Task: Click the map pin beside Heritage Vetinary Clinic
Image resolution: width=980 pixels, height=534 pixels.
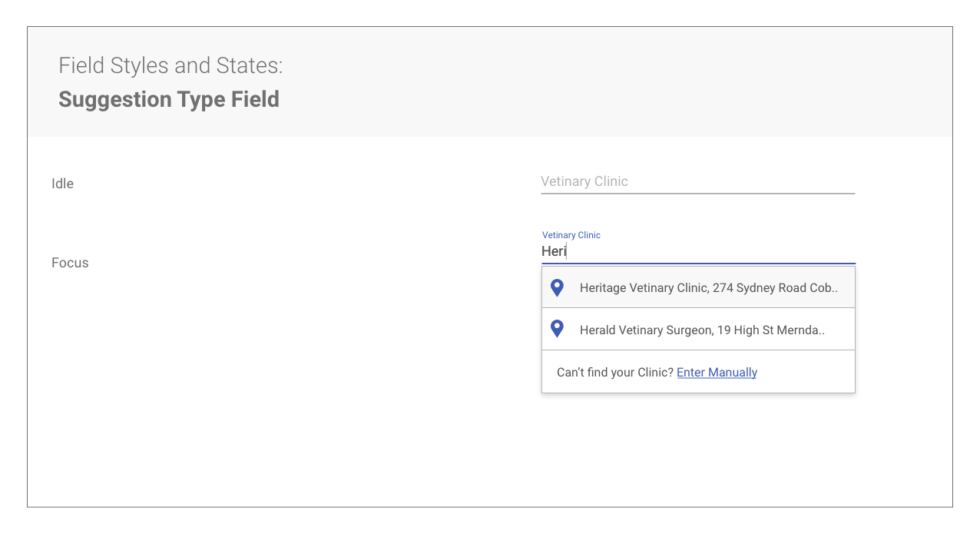Action: click(x=558, y=287)
